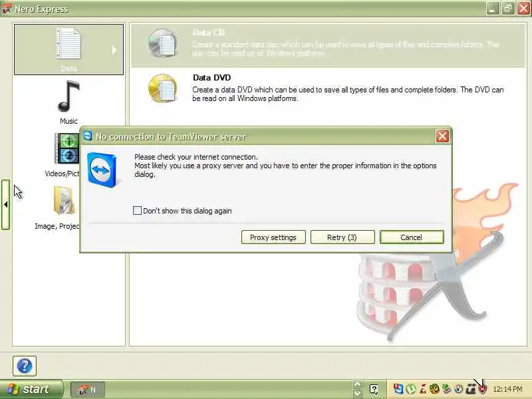Open Proxy settings
The height and width of the screenshot is (399, 532).
(x=273, y=237)
